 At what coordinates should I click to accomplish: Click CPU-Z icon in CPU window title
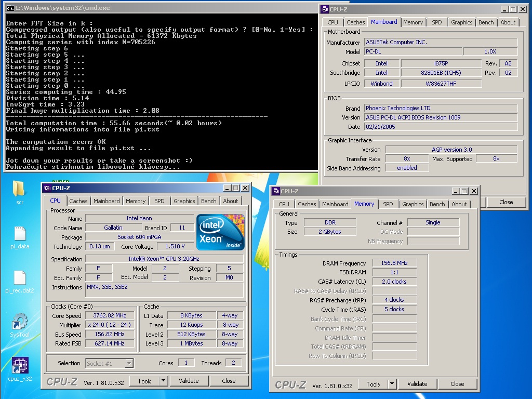tap(47, 188)
